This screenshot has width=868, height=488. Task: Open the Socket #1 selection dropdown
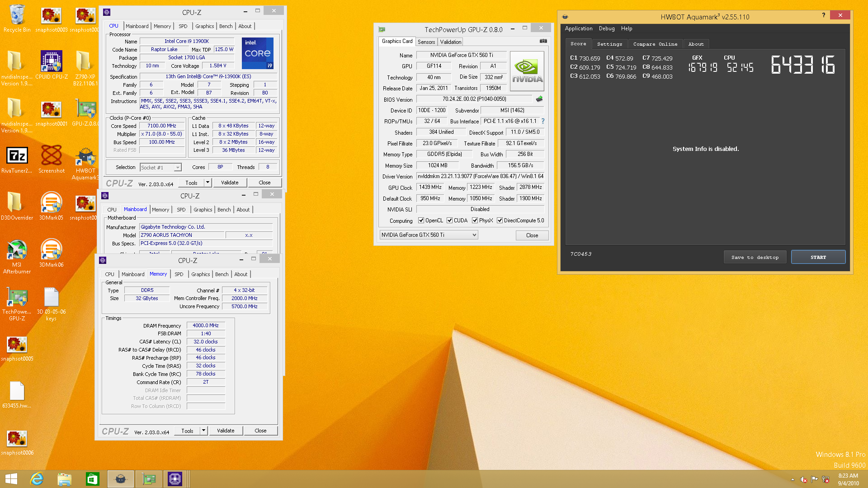pyautogui.click(x=160, y=168)
